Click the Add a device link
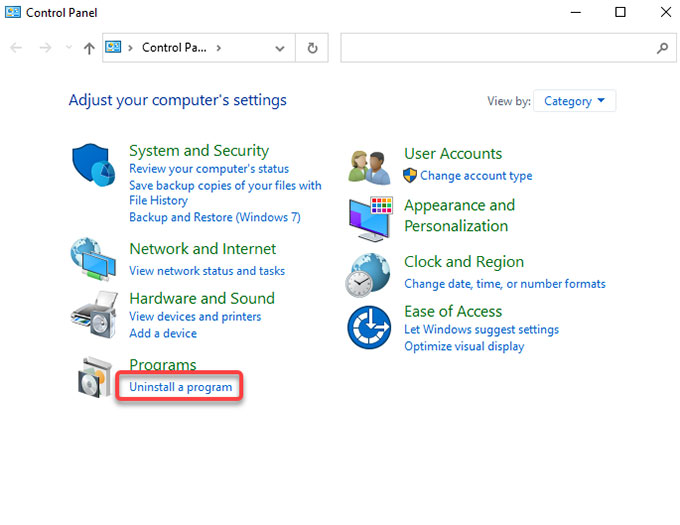Image resolution: width=680 pixels, height=525 pixels. [x=163, y=333]
